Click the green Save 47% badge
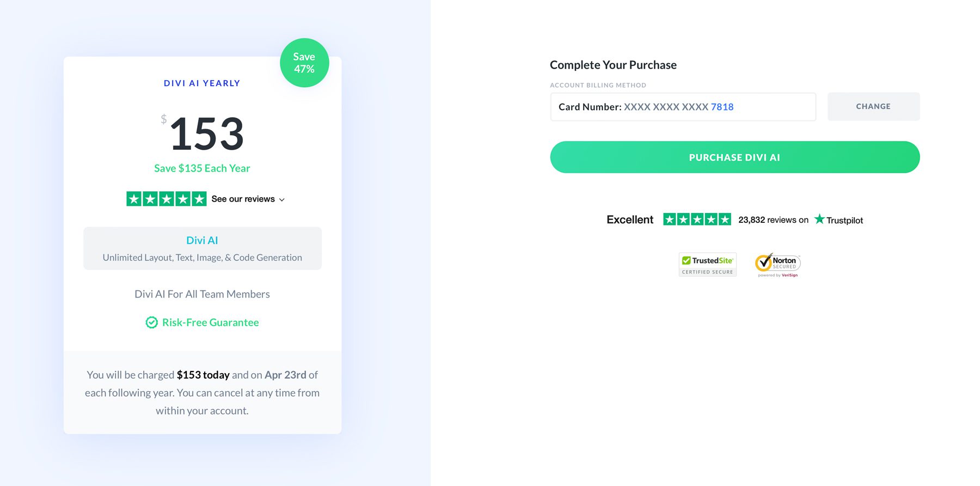This screenshot has width=980, height=486. 304,62
